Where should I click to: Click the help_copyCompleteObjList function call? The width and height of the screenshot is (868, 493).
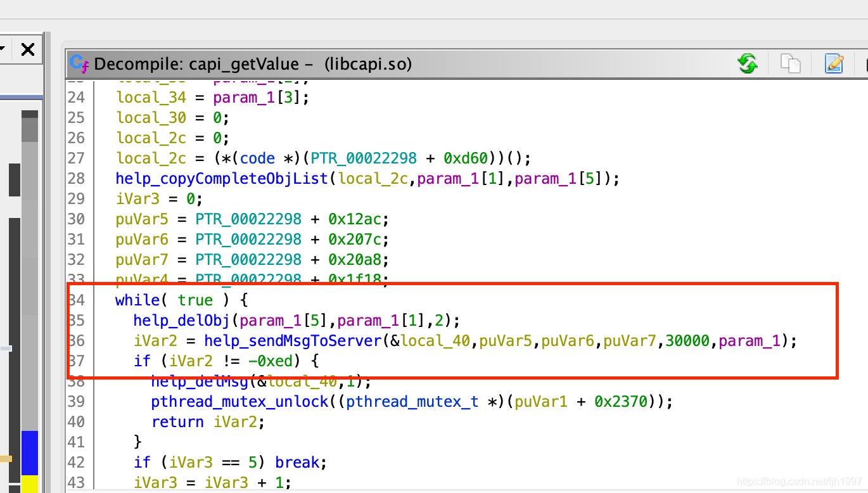coord(222,179)
